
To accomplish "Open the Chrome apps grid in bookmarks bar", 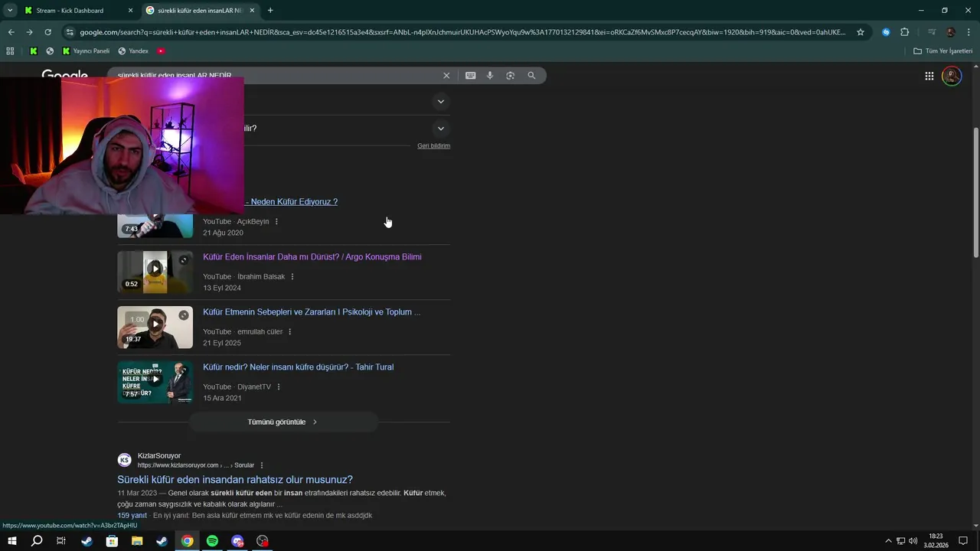I will 10,51.
